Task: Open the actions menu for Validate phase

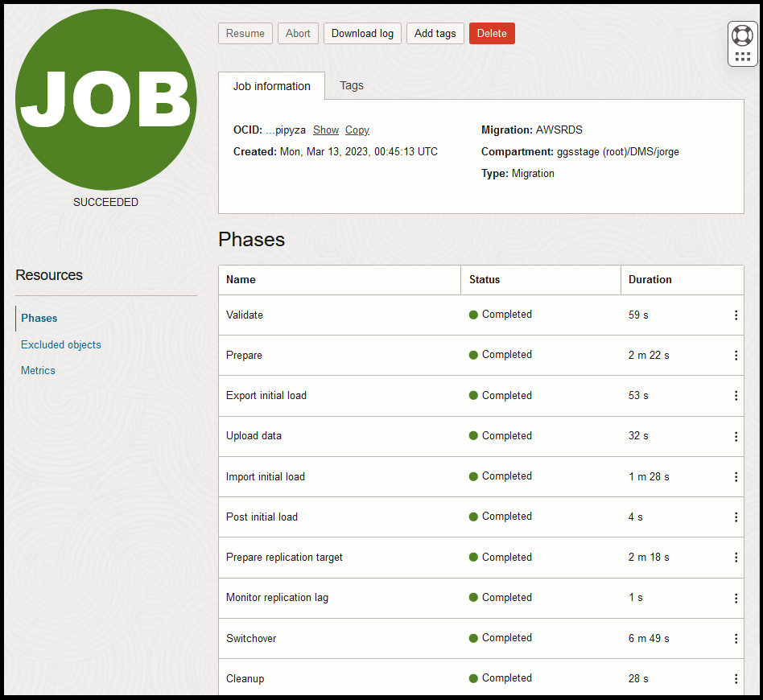Action: point(736,315)
